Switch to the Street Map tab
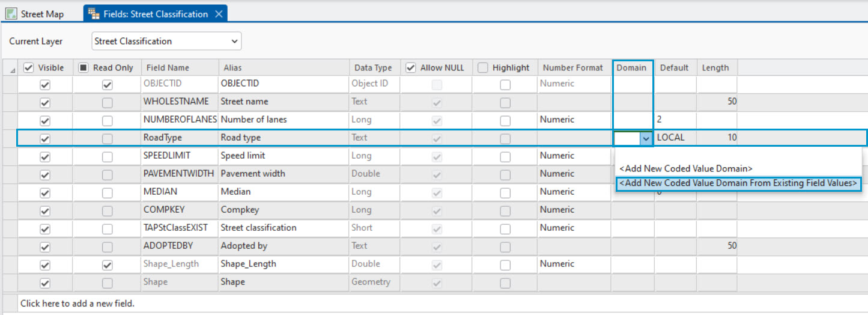 pyautogui.click(x=42, y=14)
